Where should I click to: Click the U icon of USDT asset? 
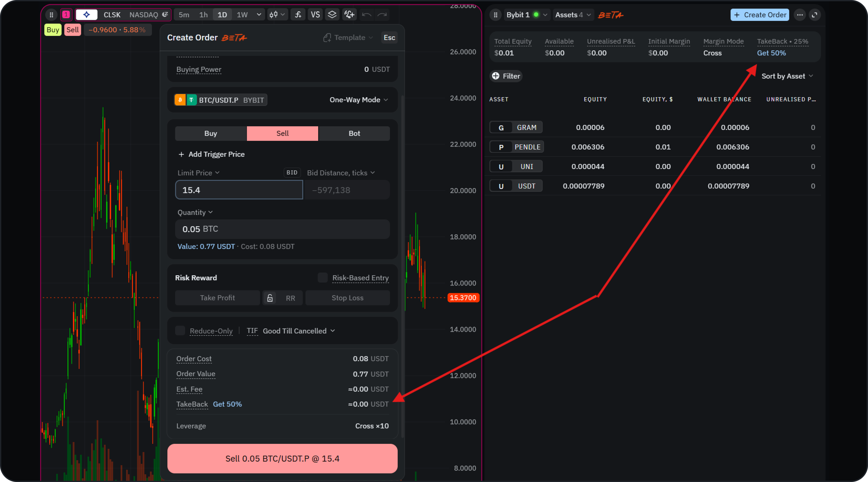[501, 186]
